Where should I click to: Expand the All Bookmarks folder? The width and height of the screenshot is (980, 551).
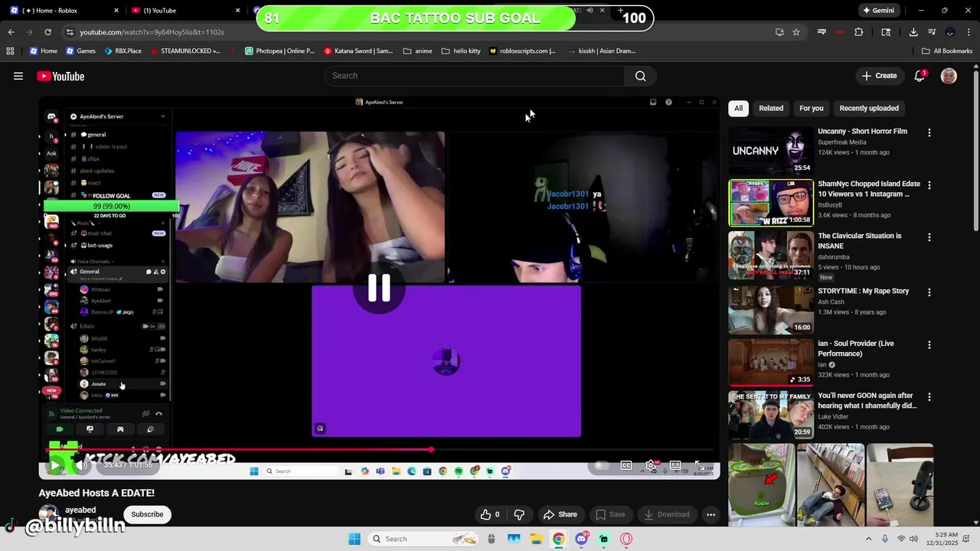[947, 51]
